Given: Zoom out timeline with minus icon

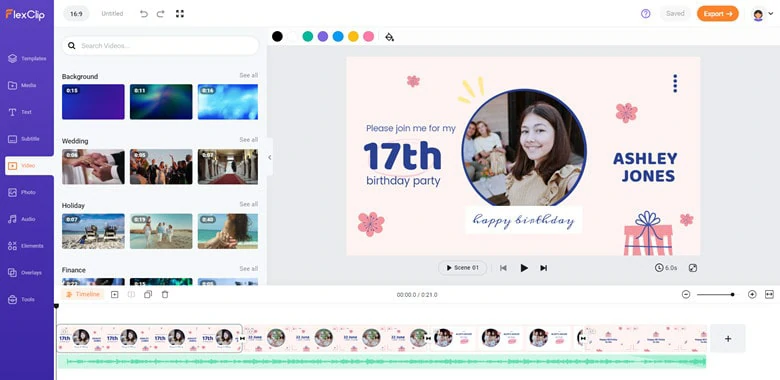Looking at the screenshot, I should coord(686,294).
